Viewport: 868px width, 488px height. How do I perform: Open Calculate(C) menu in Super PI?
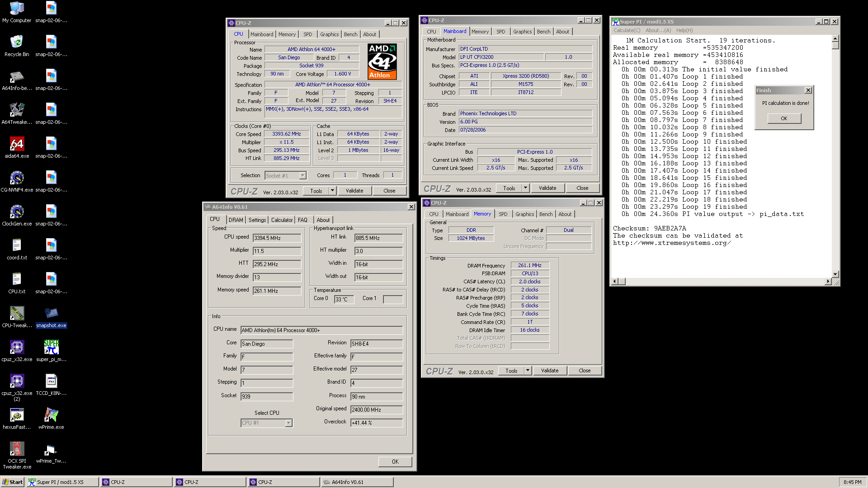click(x=627, y=30)
